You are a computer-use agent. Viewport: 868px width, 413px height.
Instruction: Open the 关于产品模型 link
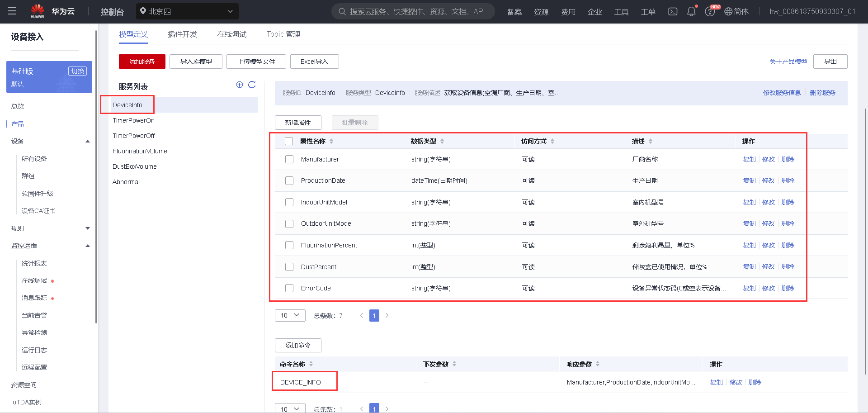click(x=788, y=62)
